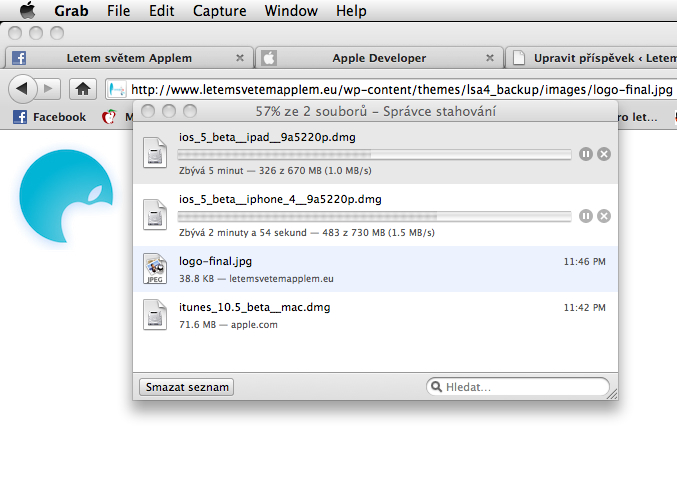
Task: Click '38.8 KB — letemsvetemapplem.eu' text
Action: [x=256, y=279]
